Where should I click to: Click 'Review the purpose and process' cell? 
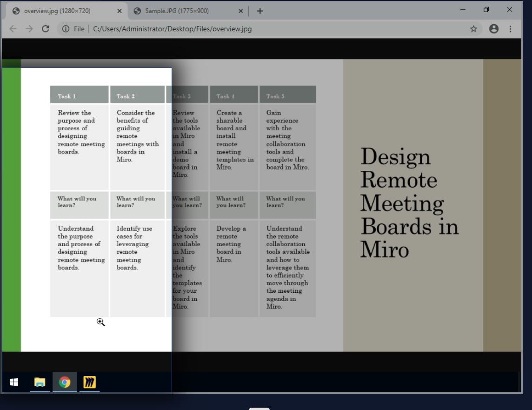[x=80, y=148]
